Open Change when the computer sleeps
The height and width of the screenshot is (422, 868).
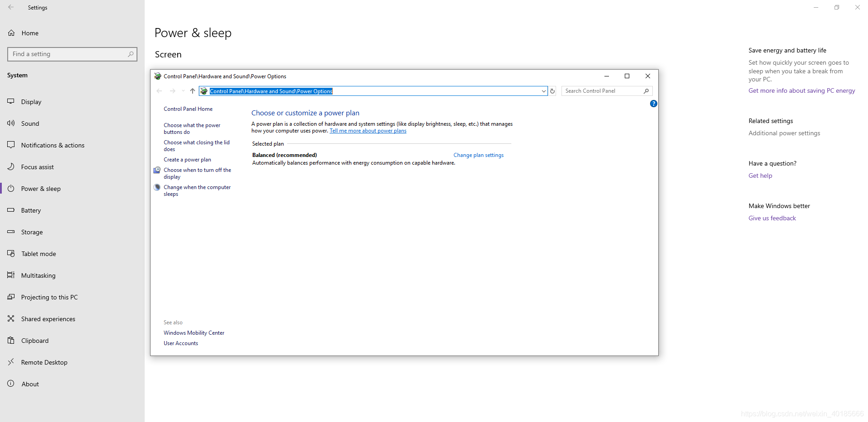pyautogui.click(x=197, y=190)
